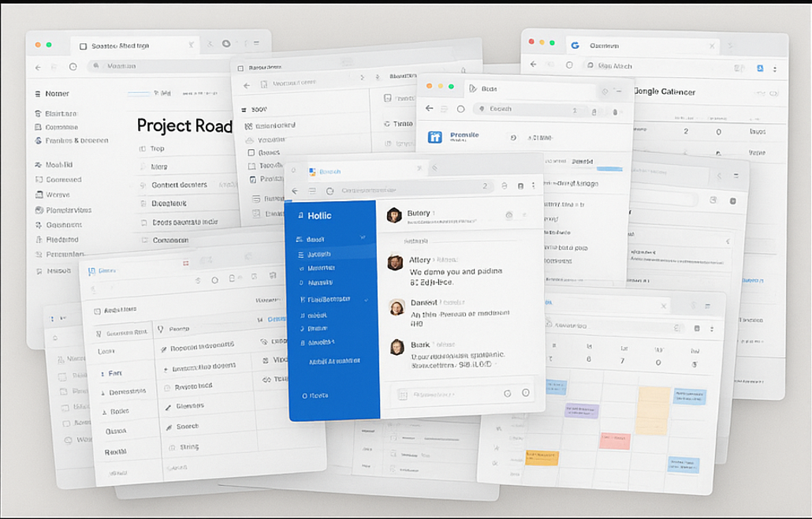Image resolution: width=812 pixels, height=519 pixels.
Task: Click the attachment icon in the message input box
Action: click(x=402, y=394)
